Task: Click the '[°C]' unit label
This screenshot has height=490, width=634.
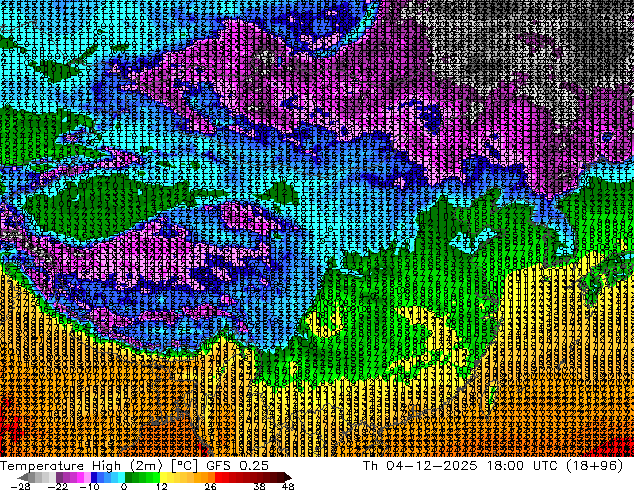Action: 184,466
